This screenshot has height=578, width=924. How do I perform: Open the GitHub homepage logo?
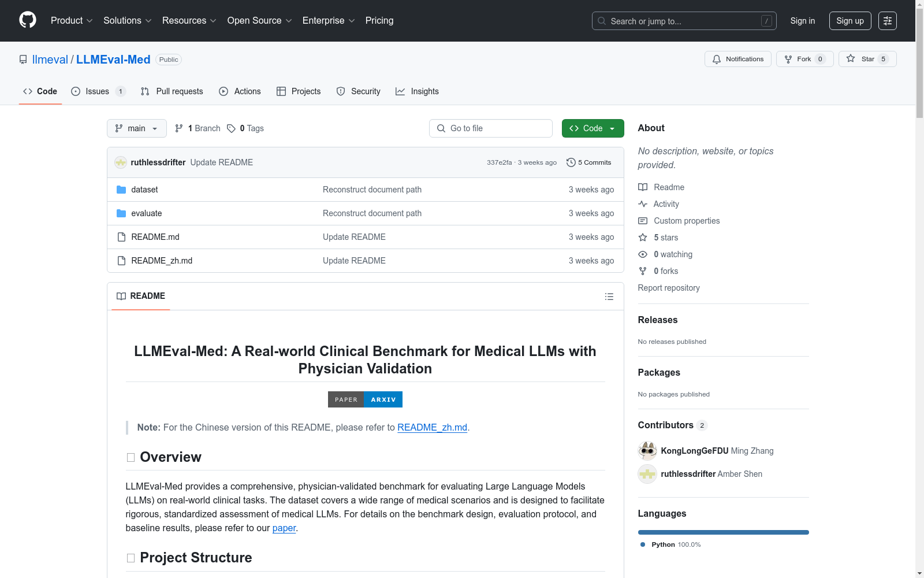28,20
